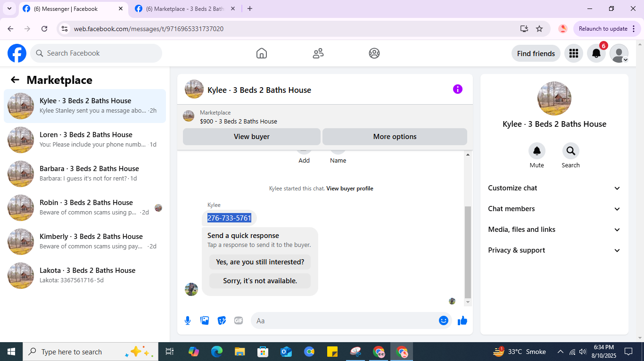Open the Lakota 3 Beds 2 Baths conversation
The image size is (644, 361).
pos(85,276)
